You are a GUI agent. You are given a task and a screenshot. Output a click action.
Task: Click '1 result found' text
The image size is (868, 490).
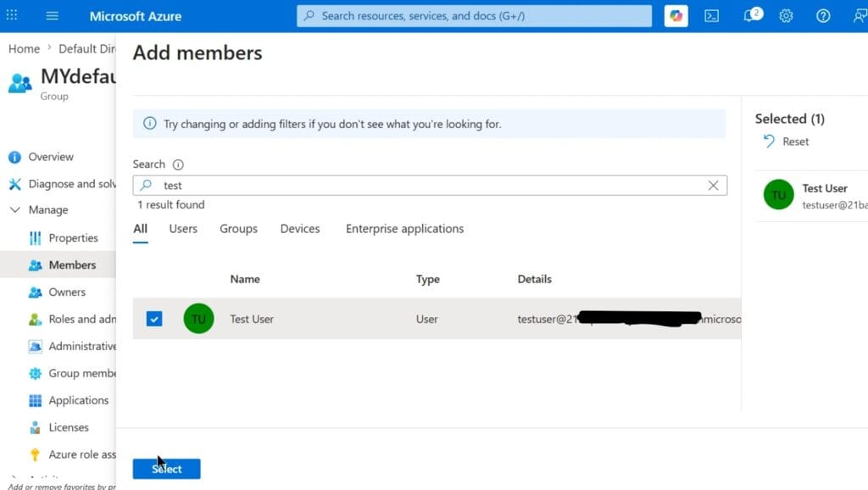171,205
